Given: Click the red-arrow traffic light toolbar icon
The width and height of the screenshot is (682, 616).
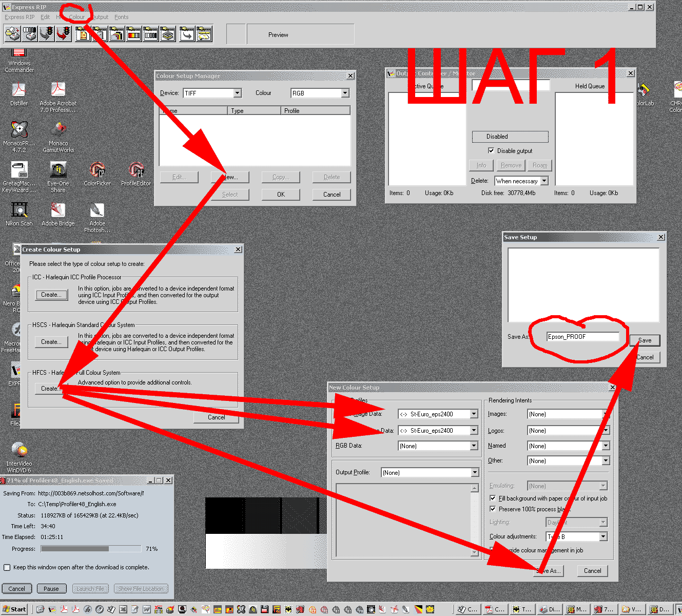Looking at the screenshot, I should 64,34.
